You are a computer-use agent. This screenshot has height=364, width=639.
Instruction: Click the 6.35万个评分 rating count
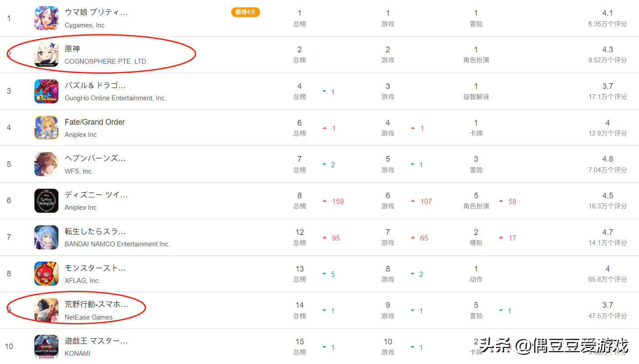tap(608, 24)
